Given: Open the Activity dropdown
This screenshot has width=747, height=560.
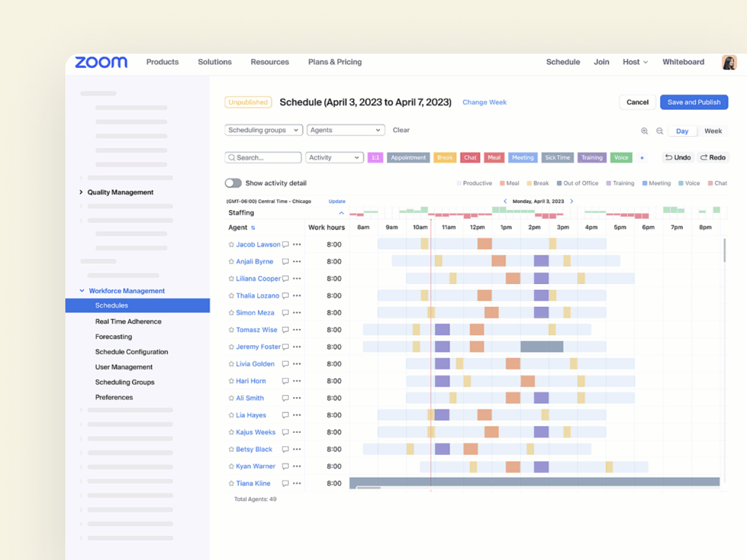Looking at the screenshot, I should coord(334,157).
